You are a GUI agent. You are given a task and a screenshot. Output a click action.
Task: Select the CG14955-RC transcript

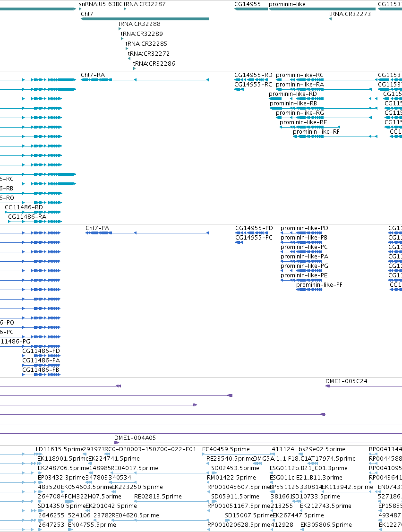239,89
